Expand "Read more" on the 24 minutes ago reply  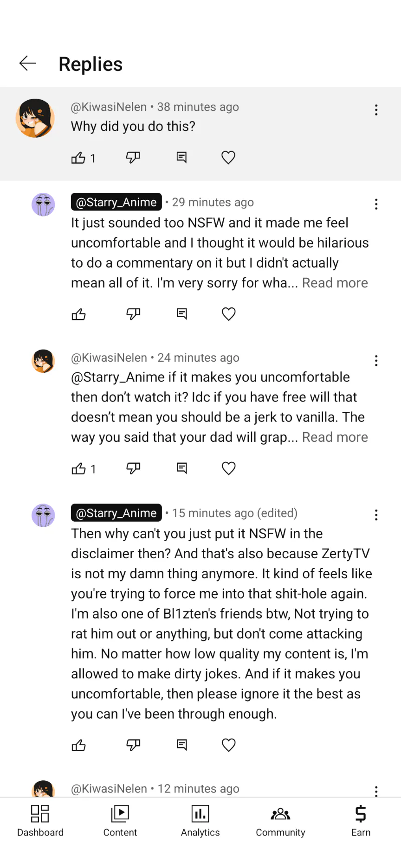click(335, 437)
